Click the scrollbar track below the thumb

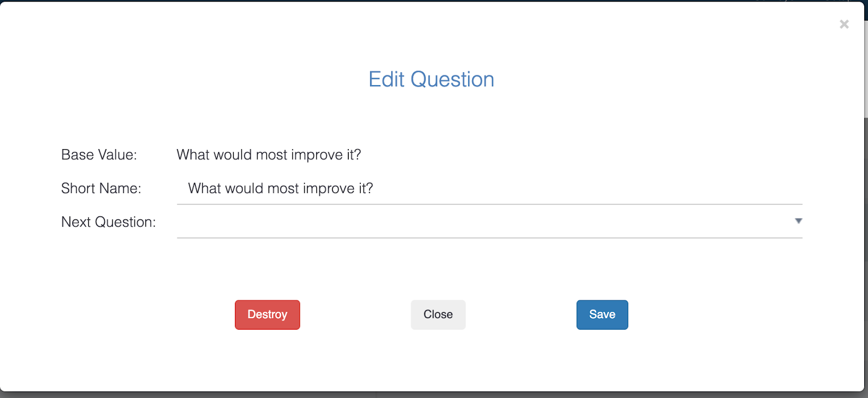(866, 244)
